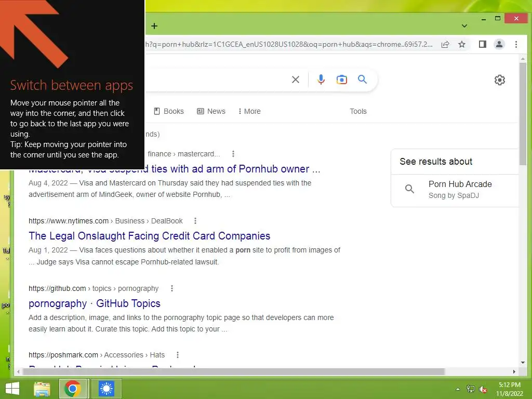This screenshot has width=532, height=399.
Task: Click the horizontal scrollbar right arrow
Action: click(x=514, y=372)
